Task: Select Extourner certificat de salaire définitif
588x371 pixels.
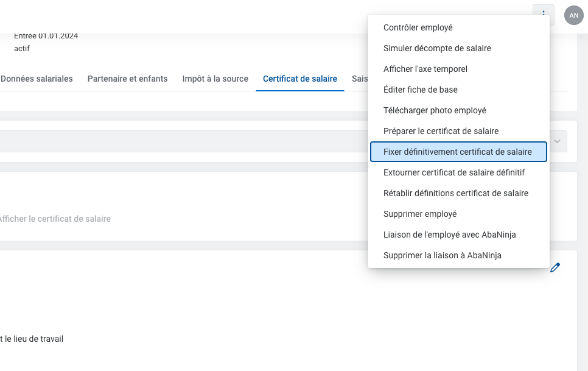Action: coord(453,172)
